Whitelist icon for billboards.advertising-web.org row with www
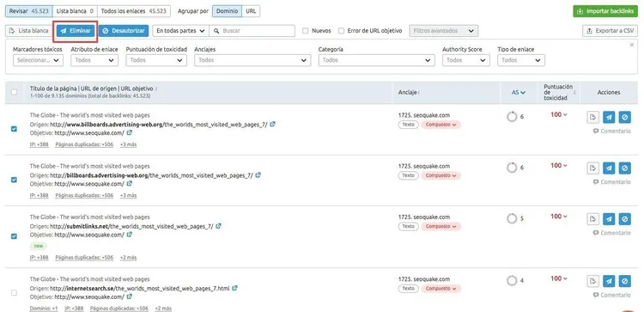Image resolution: width=644 pixels, height=312 pixels. 592,117
